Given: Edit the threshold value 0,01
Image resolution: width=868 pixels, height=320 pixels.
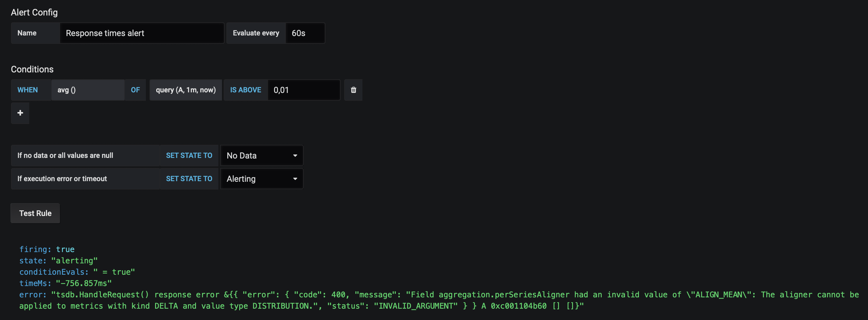Looking at the screenshot, I should (x=303, y=90).
